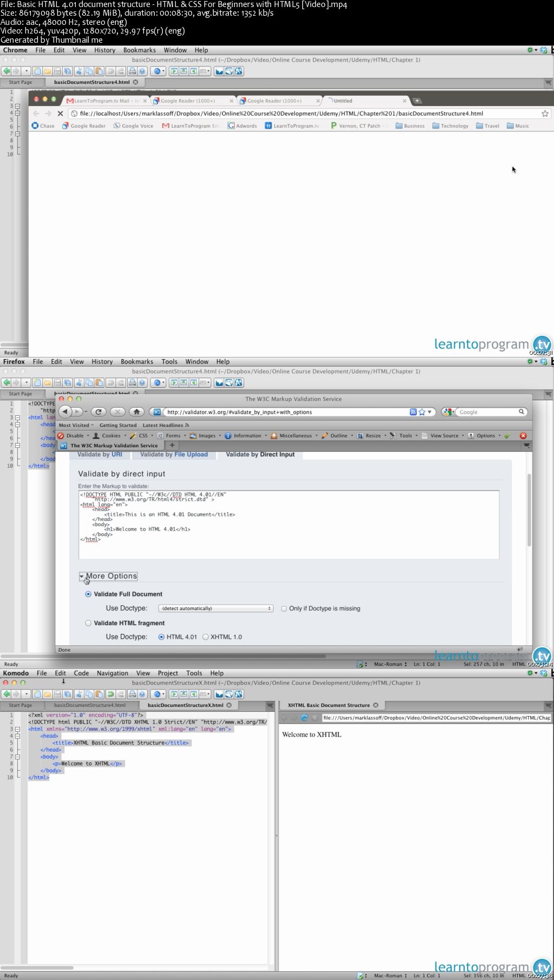The image size is (554, 980).
Task: Focus the Firefox URL bar with validator.w3.org
Action: tap(287, 412)
